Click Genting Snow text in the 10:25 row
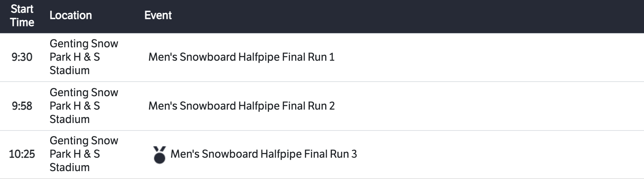 click(x=84, y=141)
